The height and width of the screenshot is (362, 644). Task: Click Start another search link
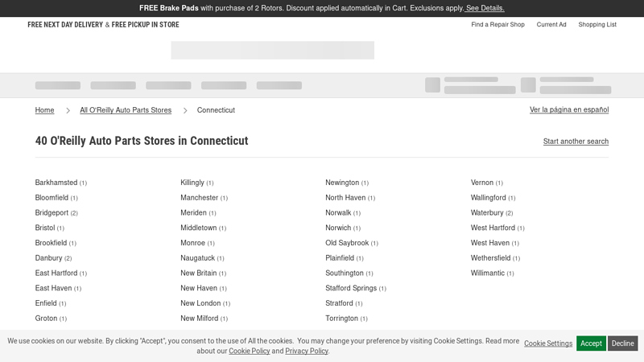click(576, 142)
